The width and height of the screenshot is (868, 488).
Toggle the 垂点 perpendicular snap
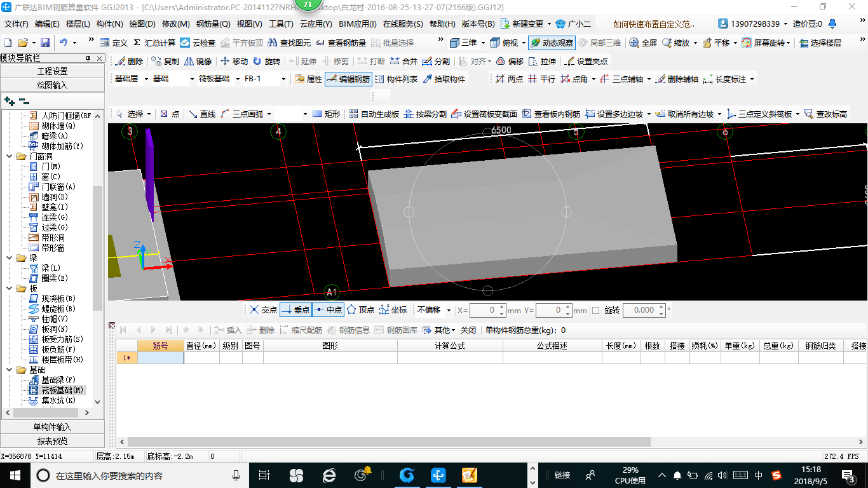295,310
